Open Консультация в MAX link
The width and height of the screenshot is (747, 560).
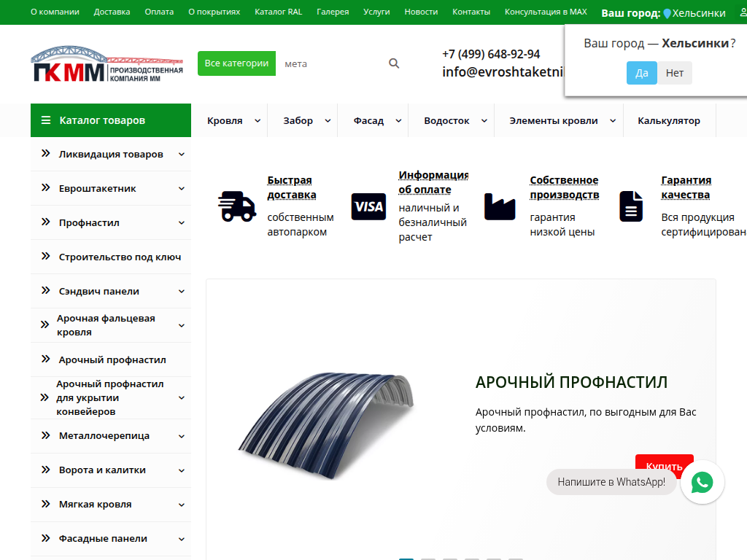click(546, 12)
